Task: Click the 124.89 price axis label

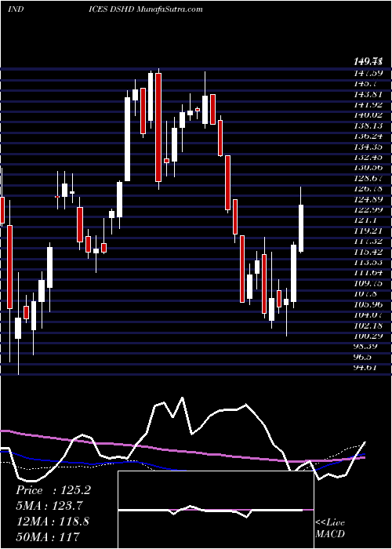Action: click(x=368, y=199)
